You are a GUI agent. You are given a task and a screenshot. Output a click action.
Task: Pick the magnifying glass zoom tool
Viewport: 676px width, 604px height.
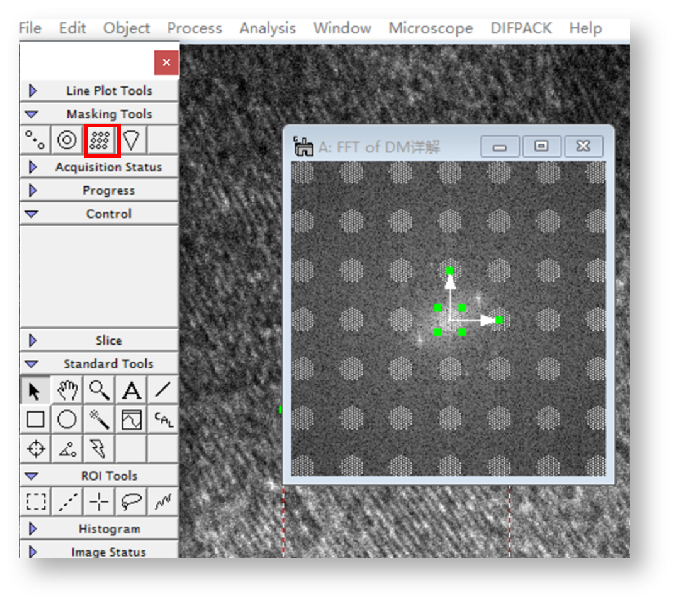tap(99, 390)
